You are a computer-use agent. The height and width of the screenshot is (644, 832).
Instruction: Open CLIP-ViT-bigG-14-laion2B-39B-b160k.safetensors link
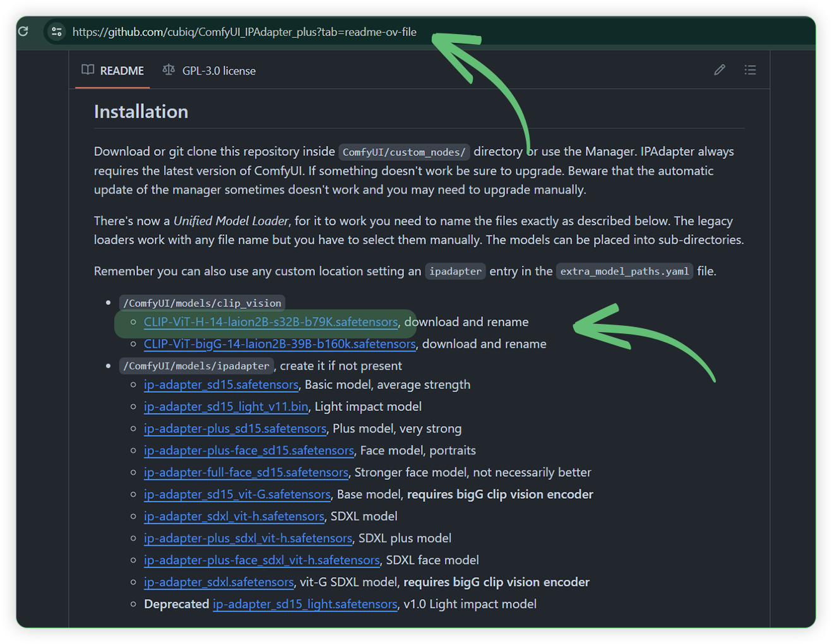280,344
